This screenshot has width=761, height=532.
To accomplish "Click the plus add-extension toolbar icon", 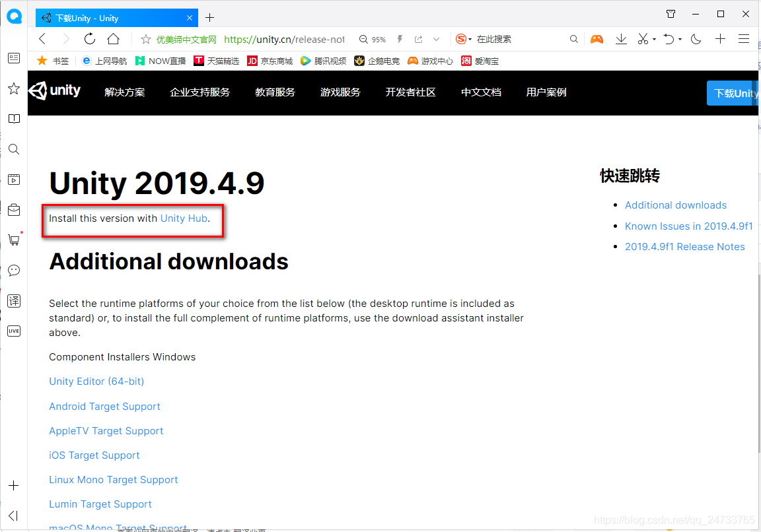I will pos(720,40).
